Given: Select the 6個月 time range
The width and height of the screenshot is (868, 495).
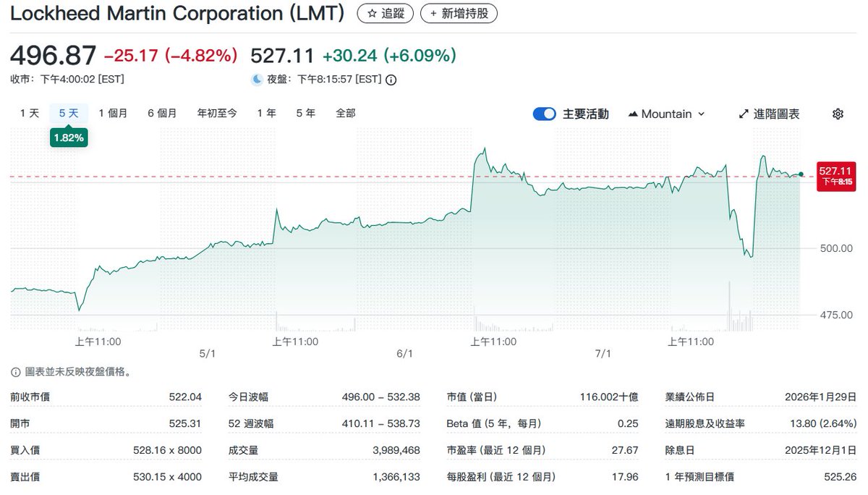Looking at the screenshot, I should point(161,113).
